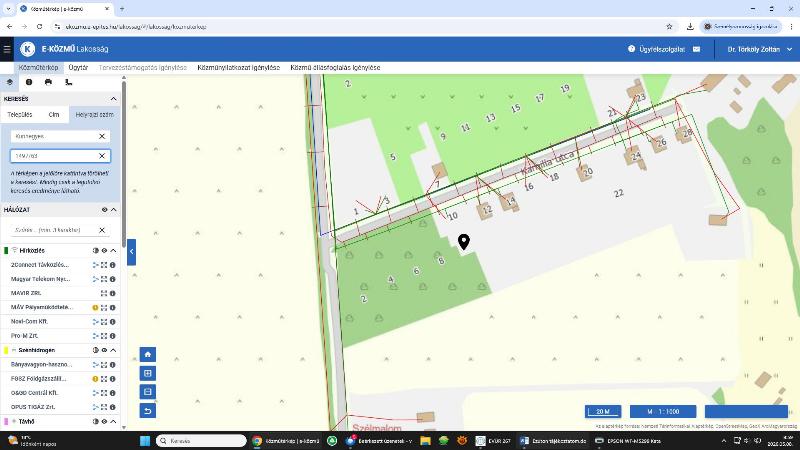Click FGSZ Földgázszállító warning icon
This screenshot has height=450, width=800.
pos(95,379)
